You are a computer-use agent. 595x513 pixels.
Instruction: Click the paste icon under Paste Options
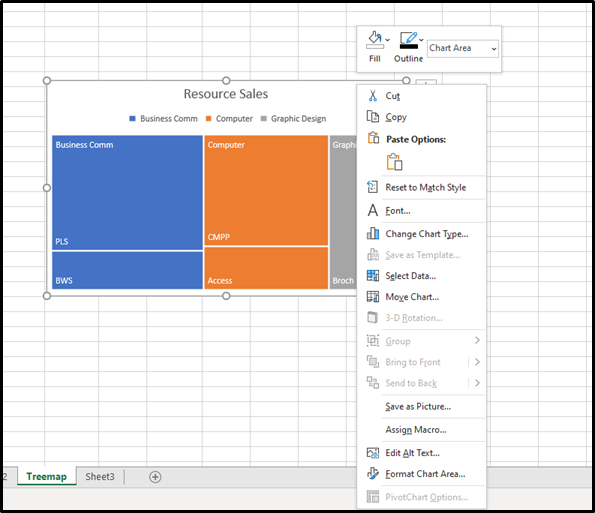pyautogui.click(x=394, y=162)
